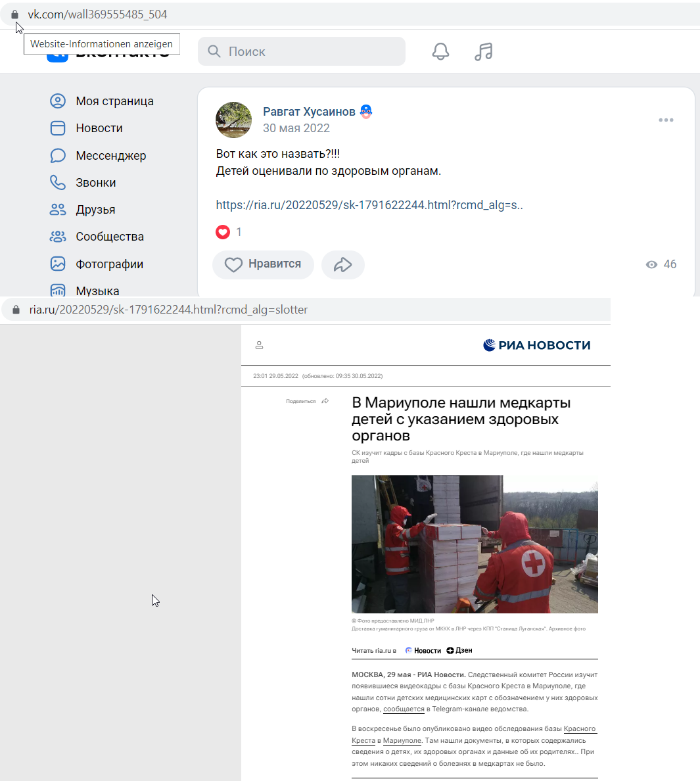Click the Поделиться text on RIA article
Screen dimensions: 700x781
(x=301, y=401)
